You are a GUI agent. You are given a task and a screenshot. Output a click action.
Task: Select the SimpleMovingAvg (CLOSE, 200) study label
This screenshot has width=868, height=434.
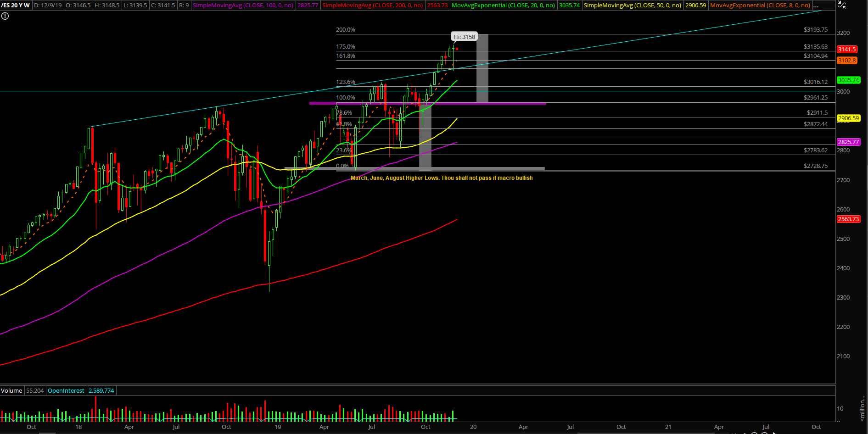tap(372, 6)
